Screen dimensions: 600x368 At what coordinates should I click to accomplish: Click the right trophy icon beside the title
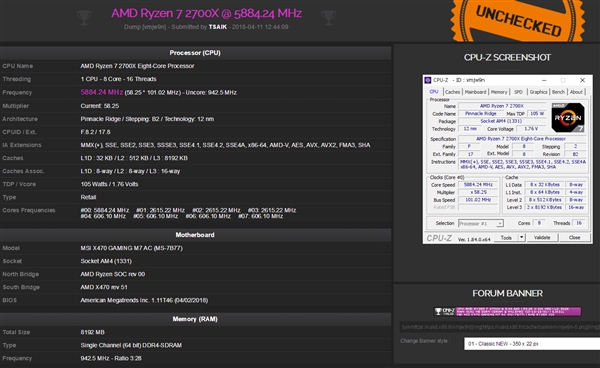tap(329, 18)
